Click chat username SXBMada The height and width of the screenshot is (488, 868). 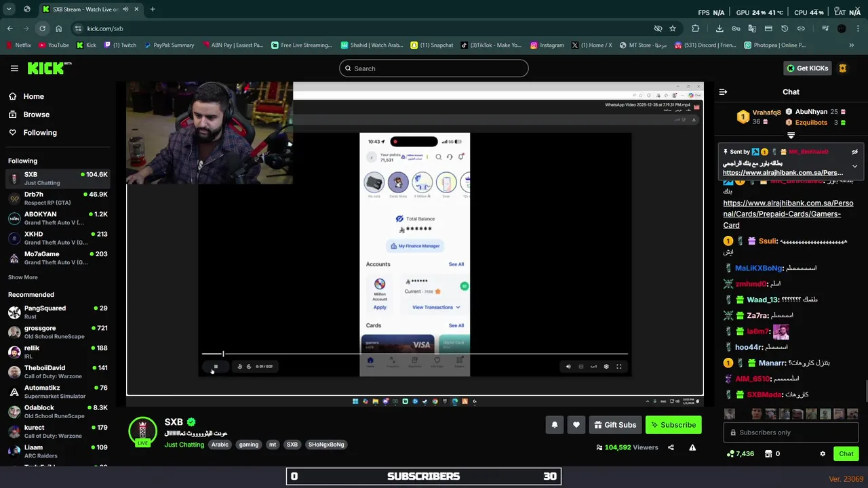point(764,394)
